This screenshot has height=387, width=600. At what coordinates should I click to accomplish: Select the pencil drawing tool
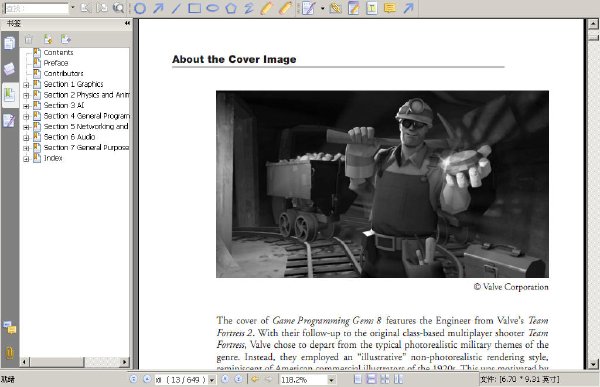click(266, 8)
